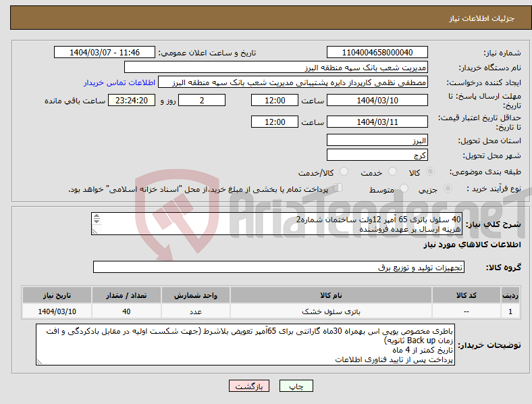The height and width of the screenshot is (404, 532).
Task: Click the remaining days field showing 2
Action: 202,100
